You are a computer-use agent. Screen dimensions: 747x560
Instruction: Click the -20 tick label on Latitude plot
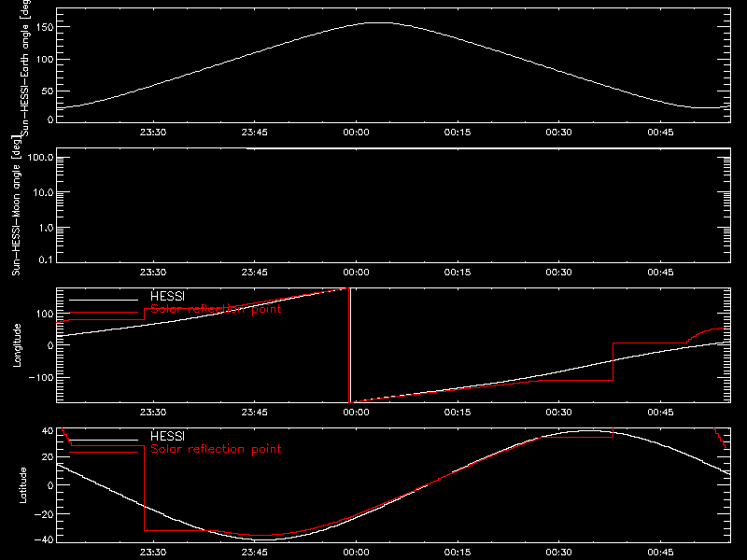tap(44, 514)
